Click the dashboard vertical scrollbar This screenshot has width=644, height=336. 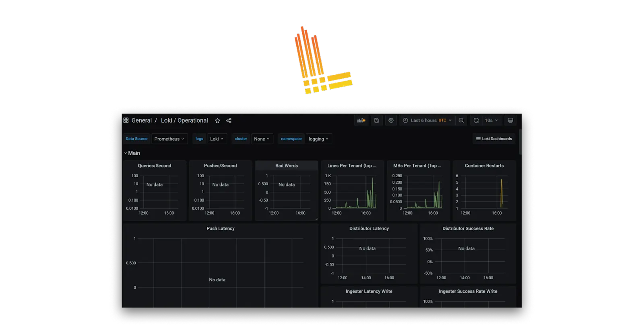pos(520,141)
